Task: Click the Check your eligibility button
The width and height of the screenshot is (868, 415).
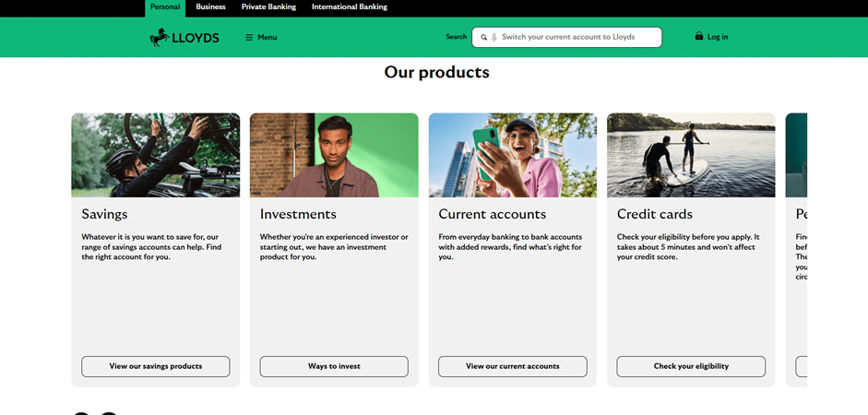Action: pyautogui.click(x=691, y=366)
